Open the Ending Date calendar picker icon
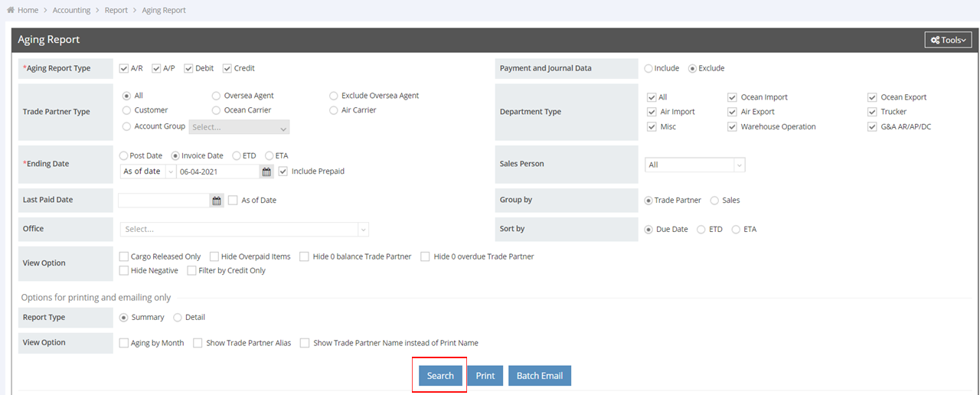 pos(266,171)
